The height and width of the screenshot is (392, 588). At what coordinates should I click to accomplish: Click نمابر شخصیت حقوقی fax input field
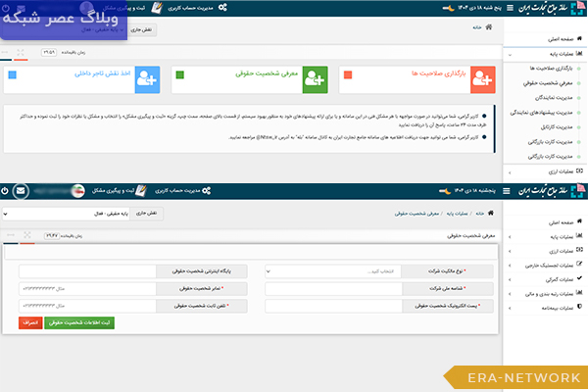click(x=87, y=289)
